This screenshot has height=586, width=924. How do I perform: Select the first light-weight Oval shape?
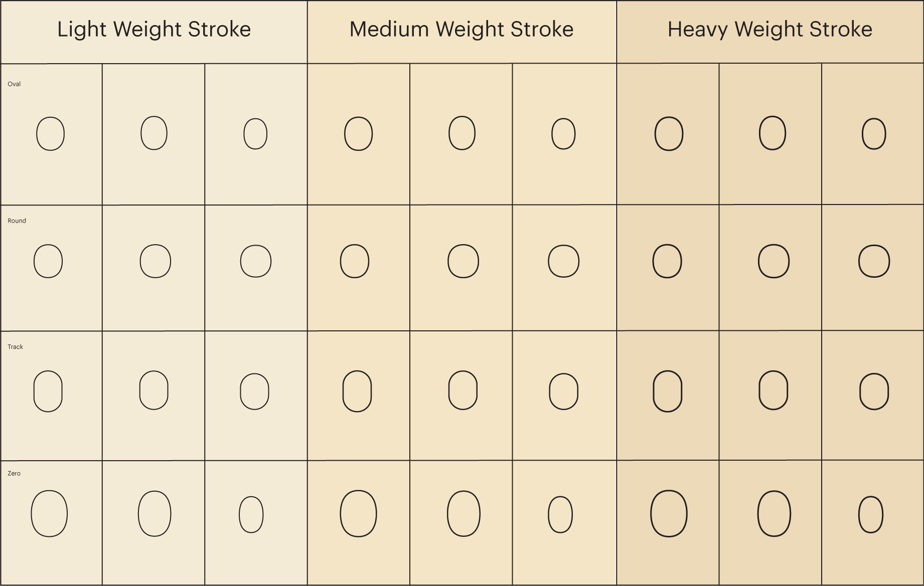51,134
